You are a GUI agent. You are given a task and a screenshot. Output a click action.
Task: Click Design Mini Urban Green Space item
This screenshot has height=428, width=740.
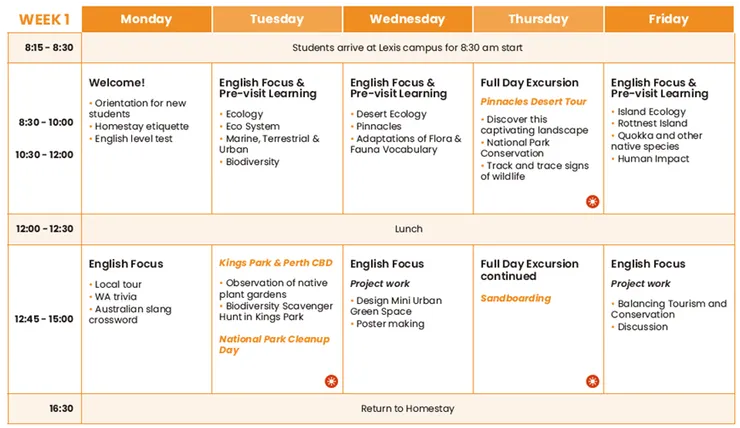click(396, 306)
